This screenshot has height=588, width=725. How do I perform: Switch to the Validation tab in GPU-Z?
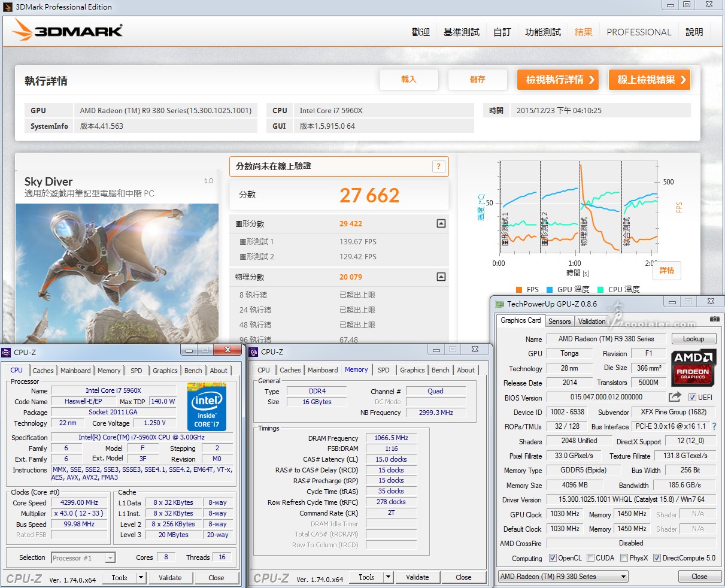tap(592, 322)
